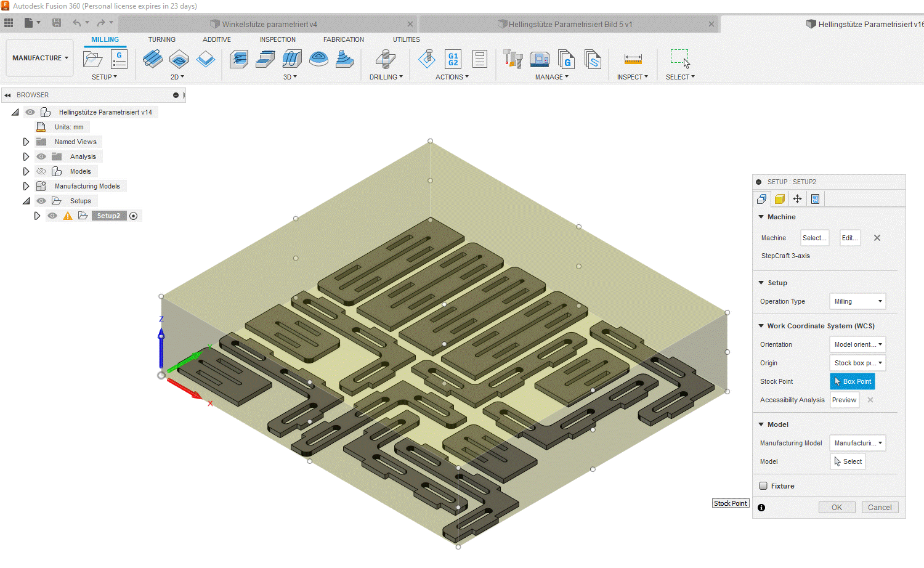The width and height of the screenshot is (924, 568).
Task: Click the Box Point stock point selector
Action: [x=853, y=381]
